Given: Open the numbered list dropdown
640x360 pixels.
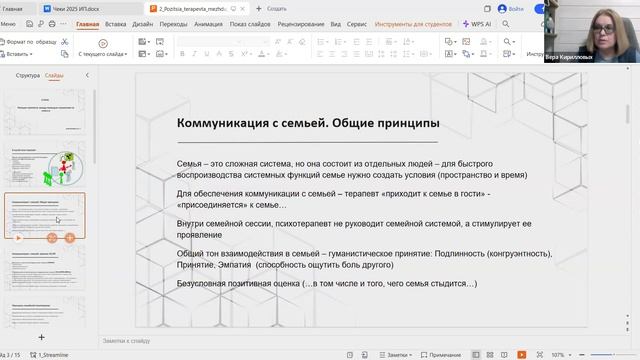Looking at the screenshot, I should tap(340, 42).
